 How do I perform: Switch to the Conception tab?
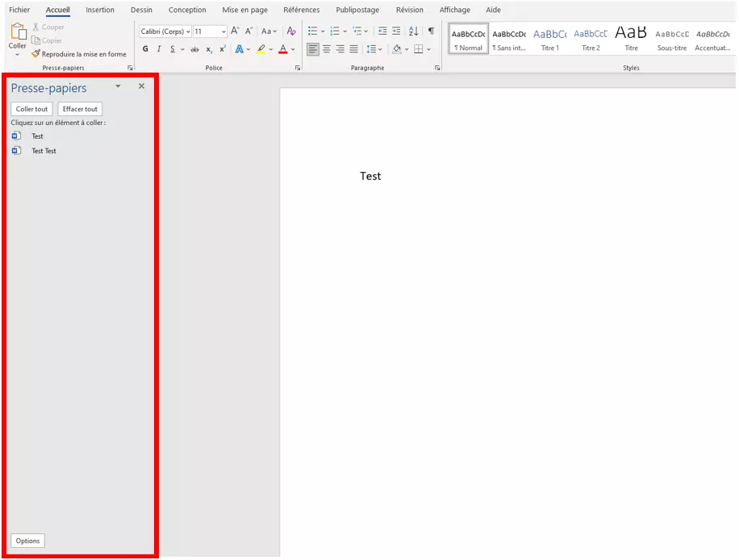[187, 10]
